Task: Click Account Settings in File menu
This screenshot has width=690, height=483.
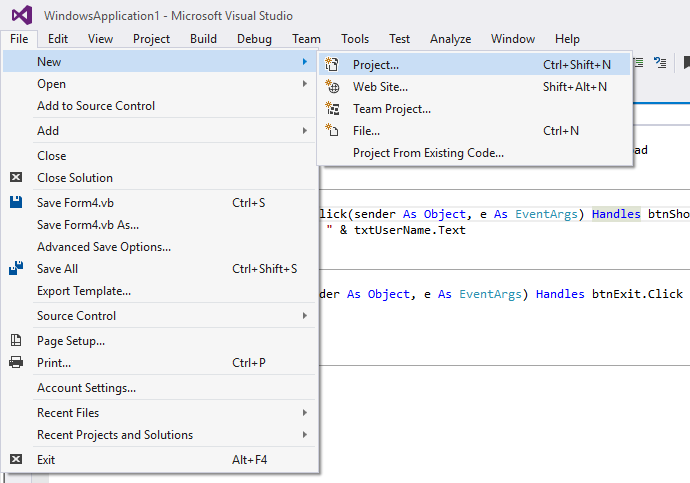Action: 86,388
